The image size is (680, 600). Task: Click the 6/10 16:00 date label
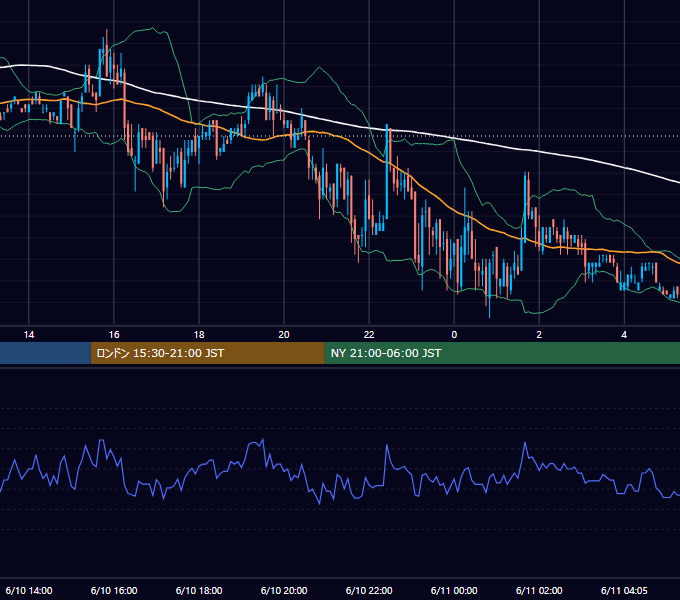click(x=114, y=590)
